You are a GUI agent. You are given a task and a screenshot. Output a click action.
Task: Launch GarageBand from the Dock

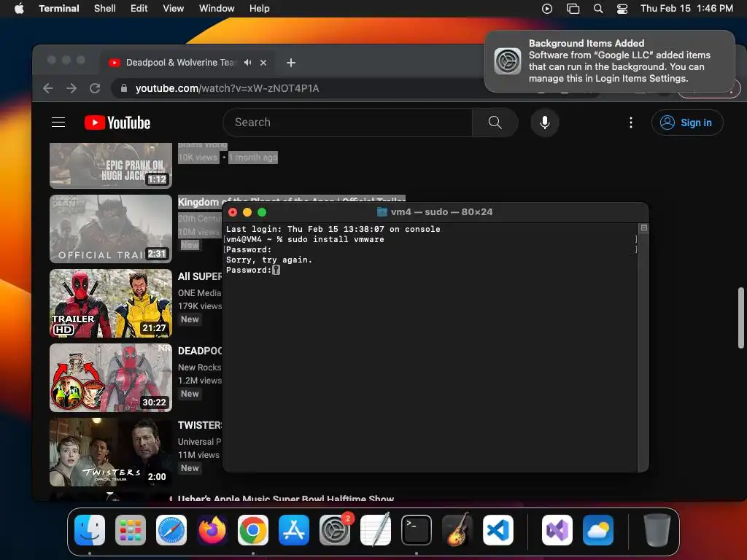[457, 530]
